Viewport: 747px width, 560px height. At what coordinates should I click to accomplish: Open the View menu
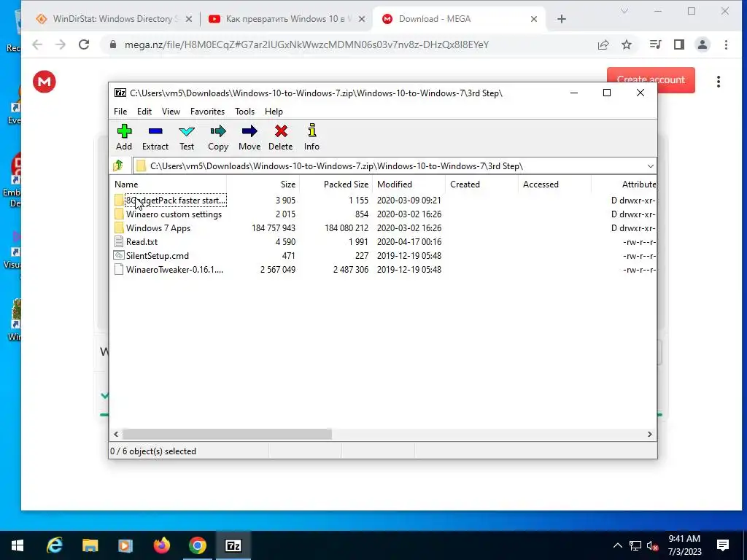pyautogui.click(x=171, y=112)
